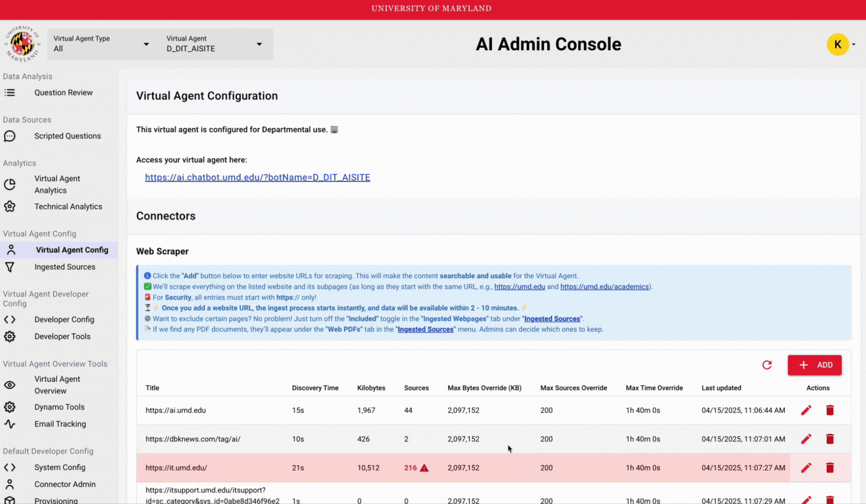
Task: Open the Virtual Agent Type dropdown
Action: [x=146, y=44]
